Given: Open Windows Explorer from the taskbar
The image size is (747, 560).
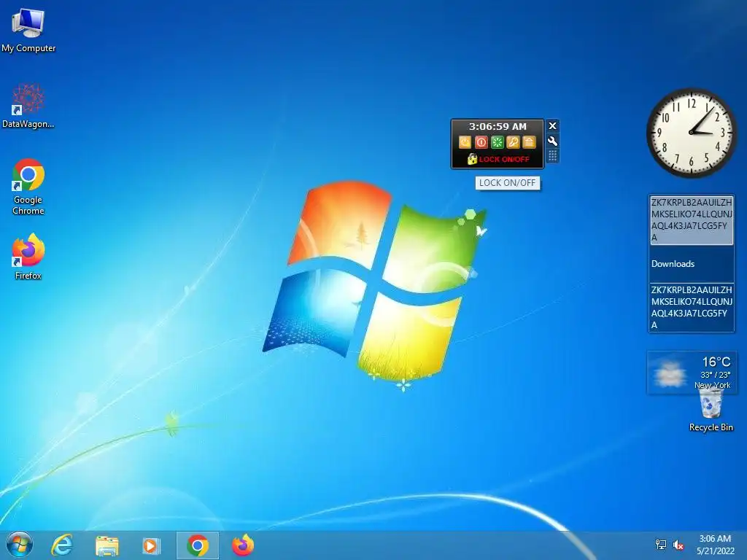Looking at the screenshot, I should coord(107,545).
